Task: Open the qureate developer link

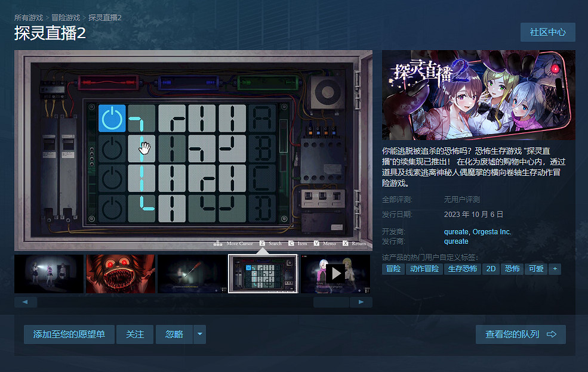Action: (x=457, y=232)
